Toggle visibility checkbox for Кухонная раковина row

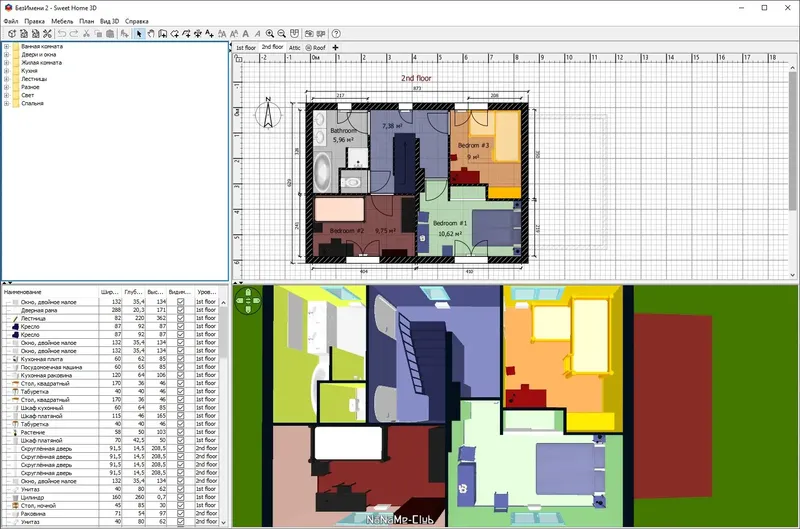(180, 375)
